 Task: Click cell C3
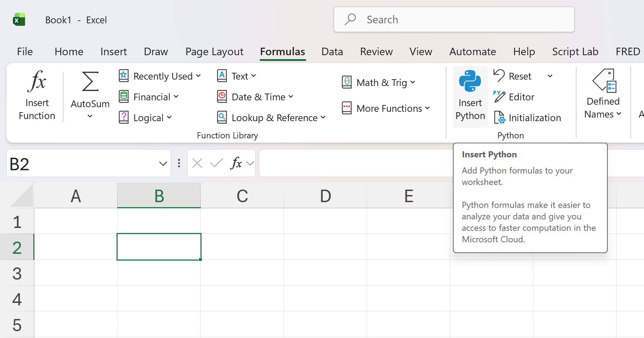(242, 273)
